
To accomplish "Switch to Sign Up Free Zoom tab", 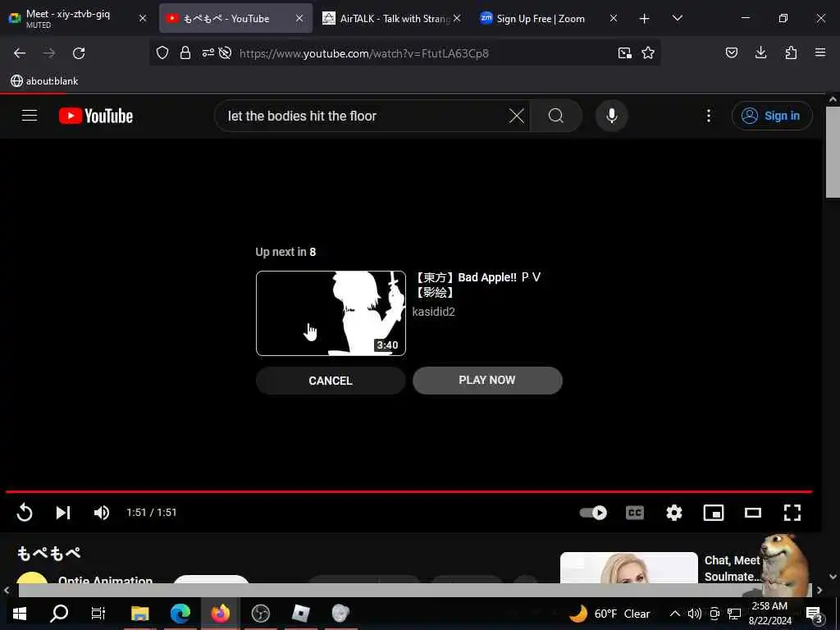I will coord(541,18).
